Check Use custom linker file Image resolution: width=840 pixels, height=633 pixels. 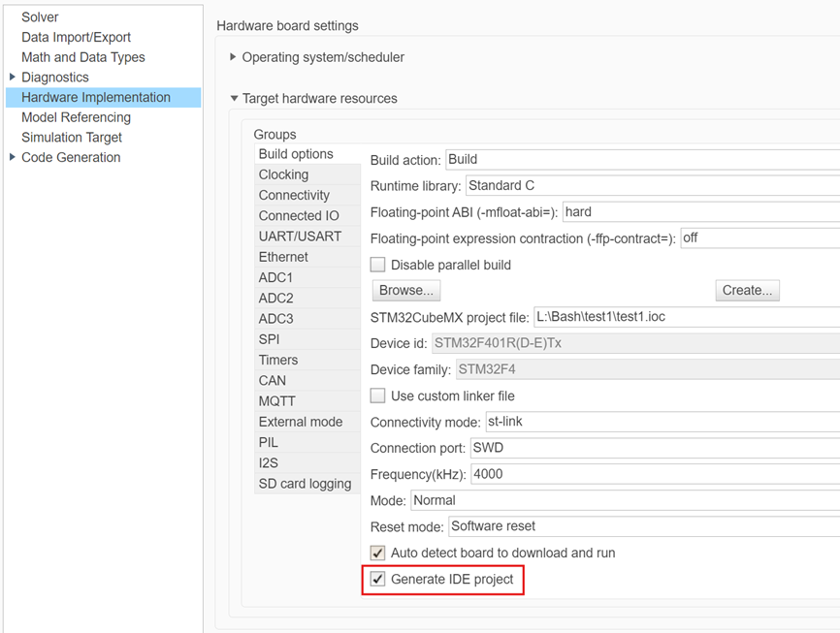click(378, 396)
